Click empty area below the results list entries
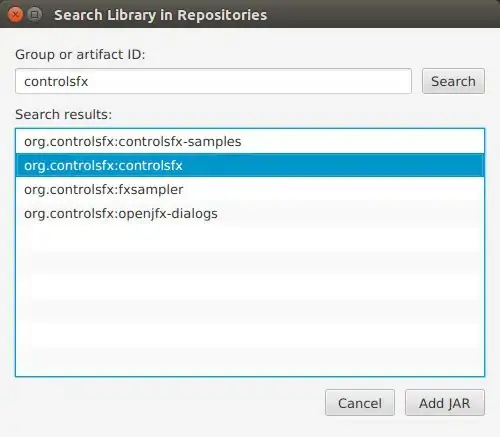 (x=250, y=300)
